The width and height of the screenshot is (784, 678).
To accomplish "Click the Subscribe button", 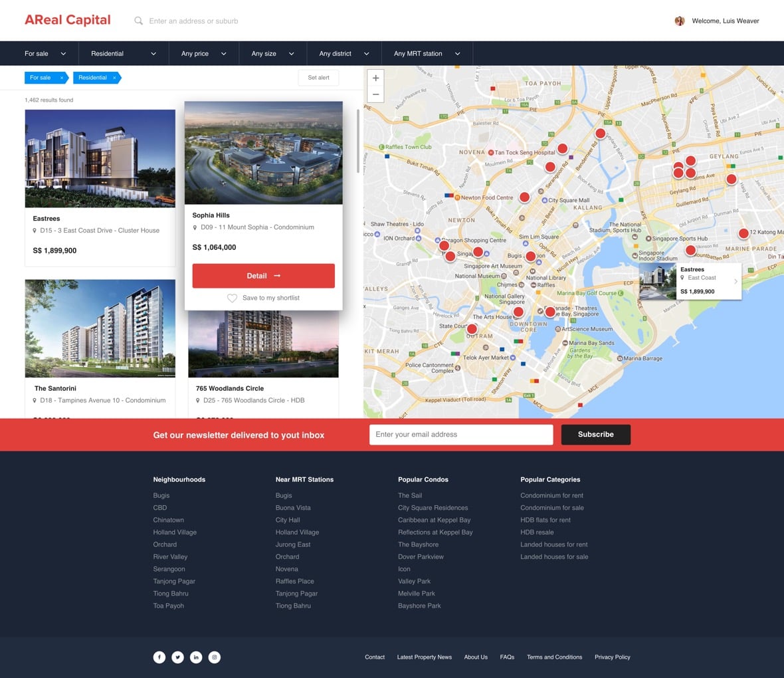I will [595, 434].
